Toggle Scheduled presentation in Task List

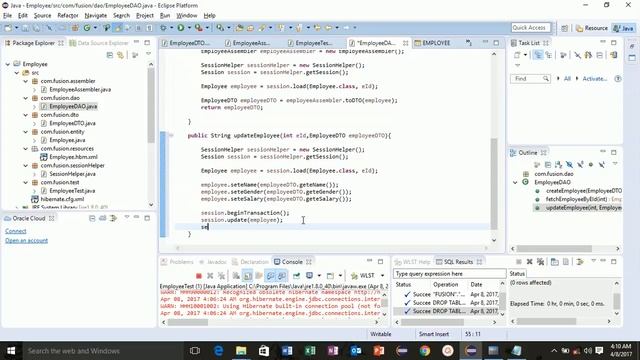[549, 55]
